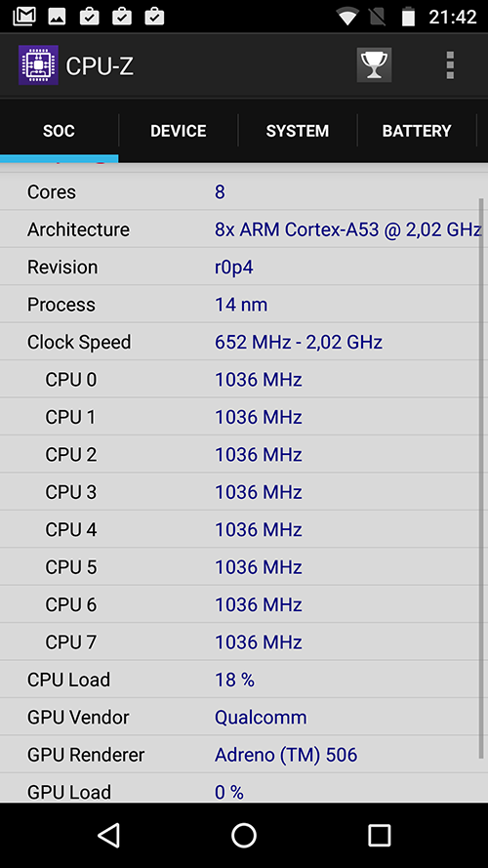
Task: Open recent apps with square button
Action: pos(380,835)
